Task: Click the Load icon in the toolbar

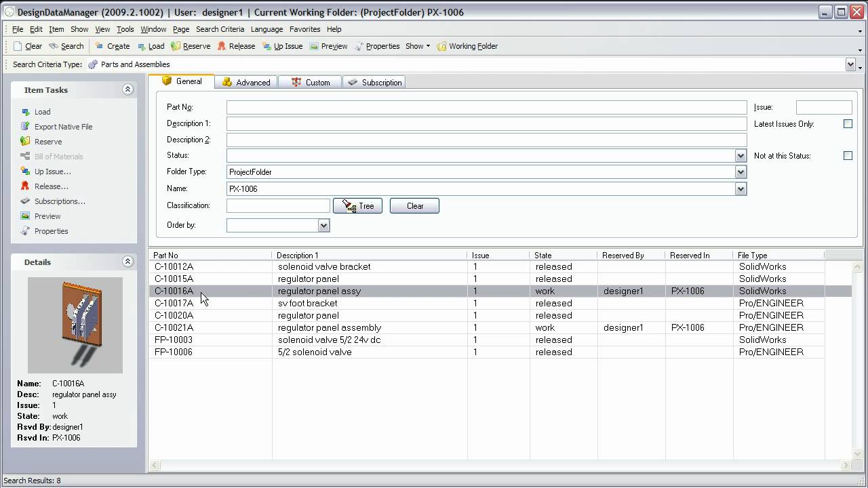Action: pyautogui.click(x=142, y=46)
